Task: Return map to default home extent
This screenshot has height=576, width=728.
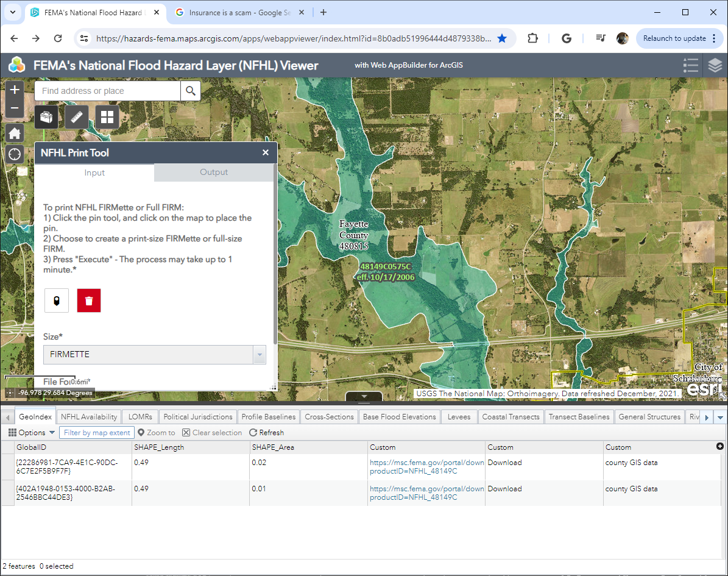Action: pyautogui.click(x=15, y=133)
